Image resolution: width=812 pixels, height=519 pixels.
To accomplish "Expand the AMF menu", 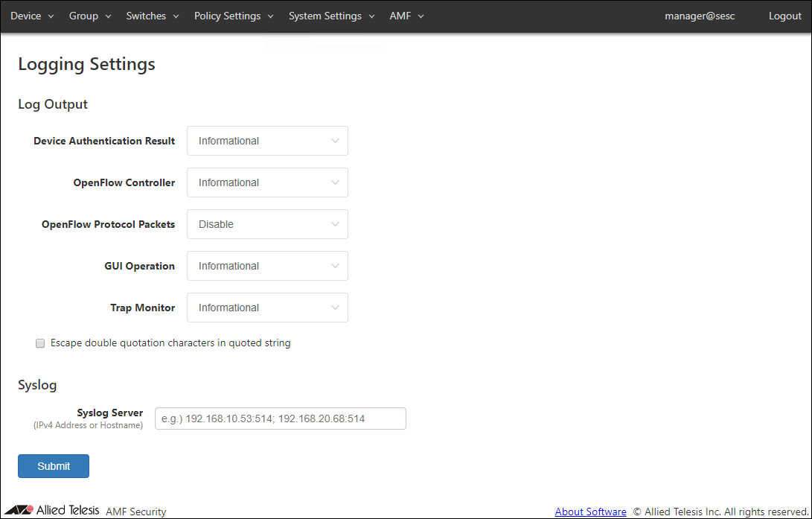I will [406, 16].
